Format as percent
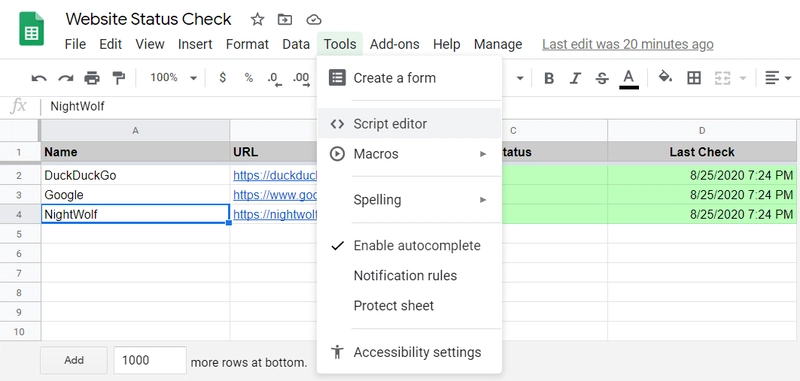 [x=248, y=78]
